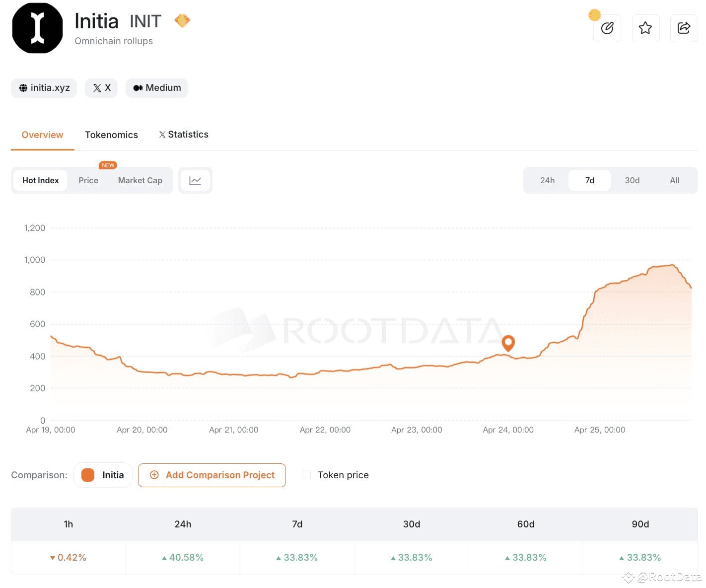Select the All time range

(674, 180)
